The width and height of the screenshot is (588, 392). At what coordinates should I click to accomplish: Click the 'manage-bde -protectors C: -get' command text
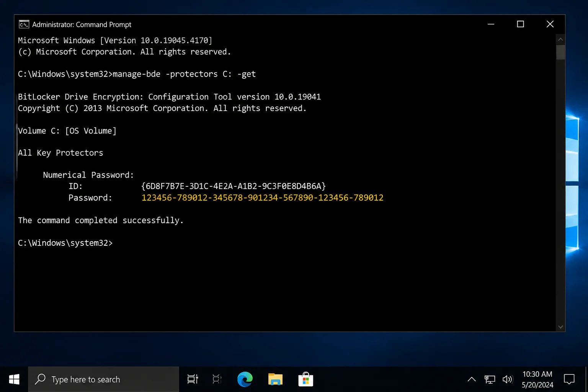coord(184,74)
